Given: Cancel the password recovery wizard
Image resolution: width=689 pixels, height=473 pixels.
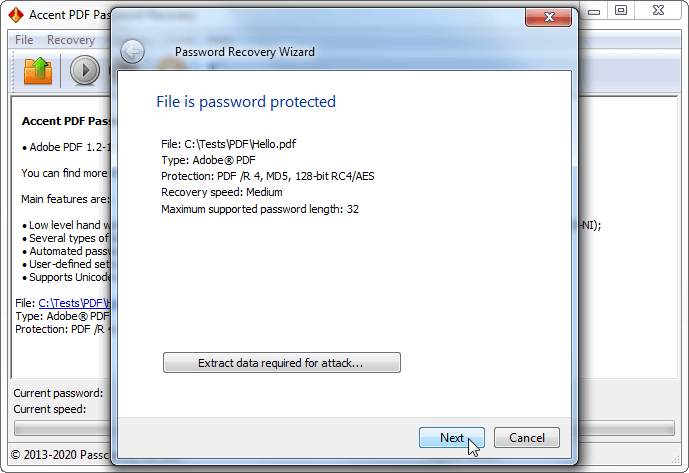Looking at the screenshot, I should tap(526, 437).
